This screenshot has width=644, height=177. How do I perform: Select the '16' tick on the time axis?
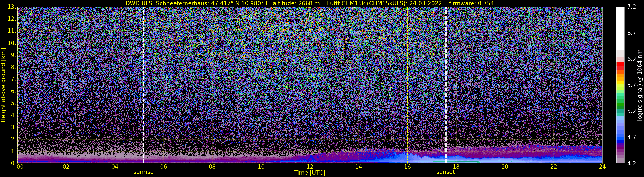[407, 167]
